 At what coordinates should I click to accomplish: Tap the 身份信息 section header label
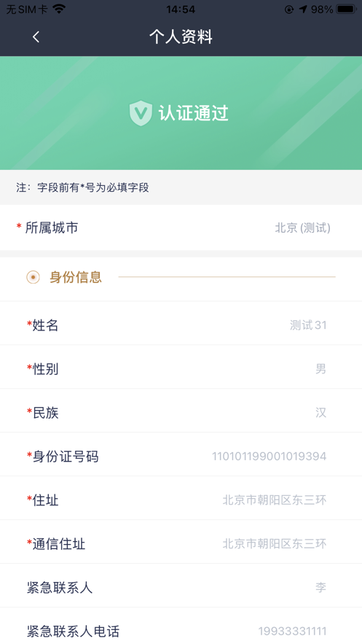76,277
